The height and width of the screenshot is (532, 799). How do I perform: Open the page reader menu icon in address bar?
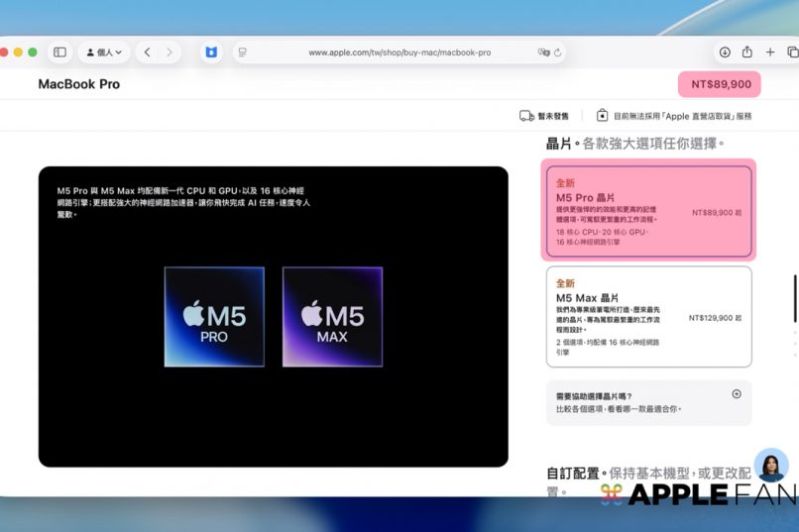point(243,53)
